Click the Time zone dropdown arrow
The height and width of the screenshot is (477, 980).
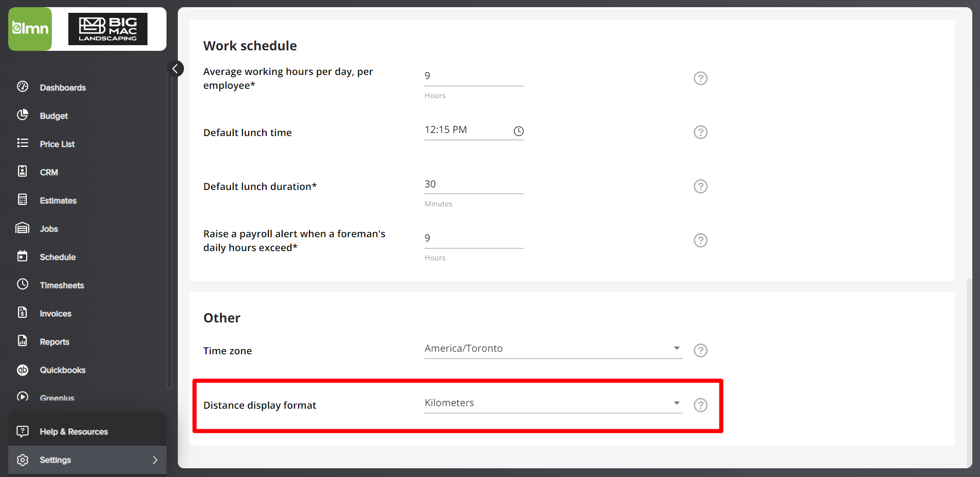676,348
